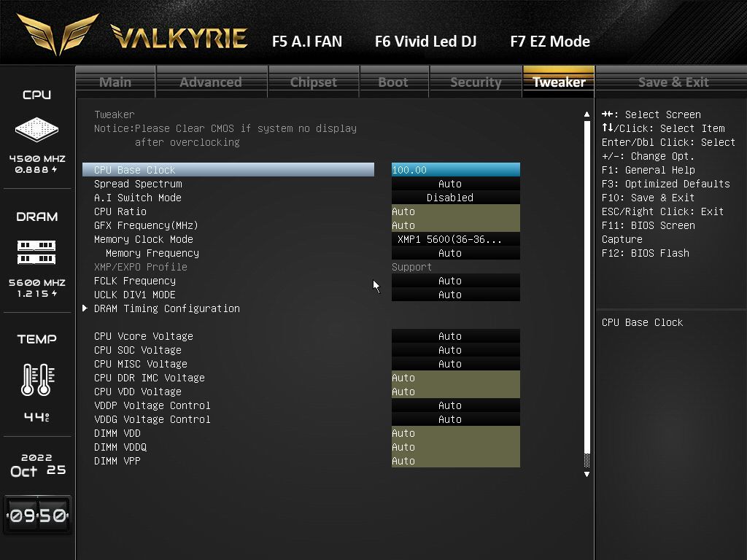Open Spread Spectrum Auto dropdown
The image size is (747, 560).
tap(455, 184)
